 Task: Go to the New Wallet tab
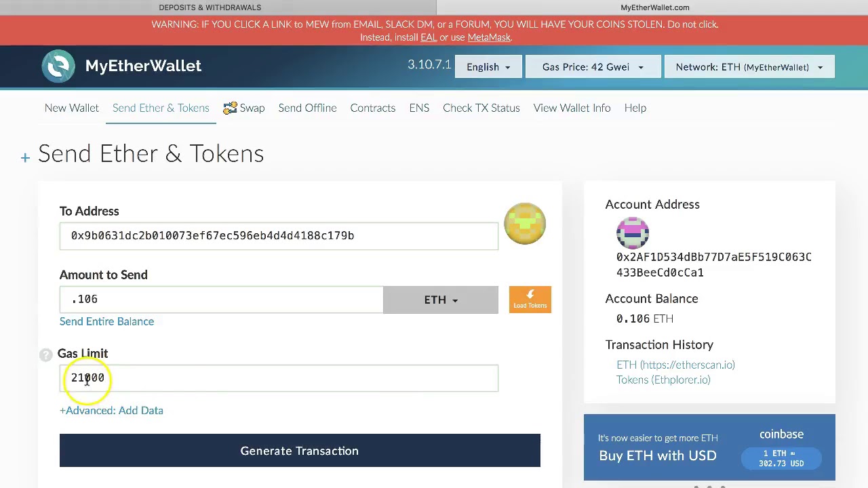coord(72,108)
